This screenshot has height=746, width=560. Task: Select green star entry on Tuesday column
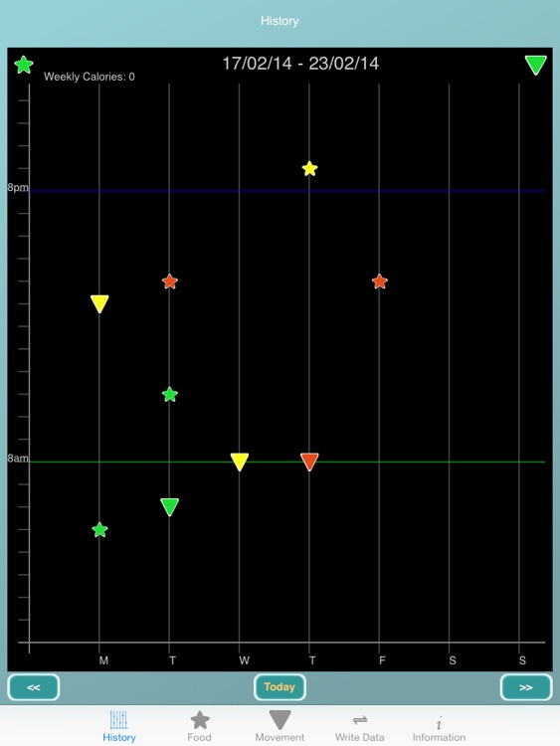point(170,395)
